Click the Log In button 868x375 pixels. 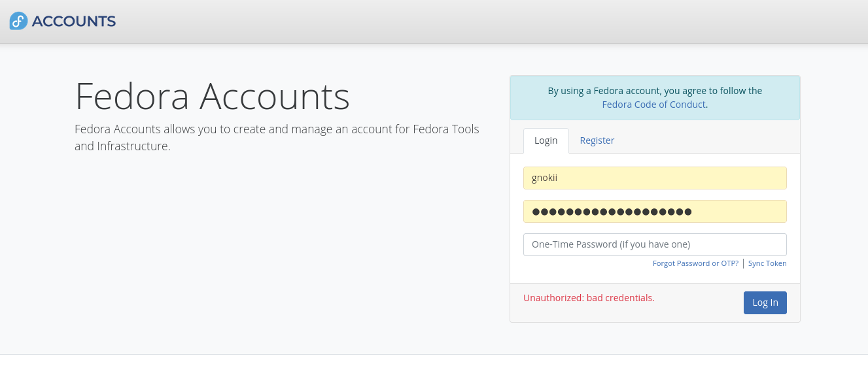coord(765,302)
